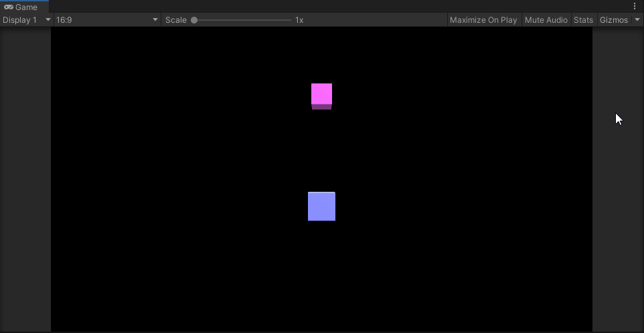Open the 16:9 aspect ratio dropdown

pos(107,19)
